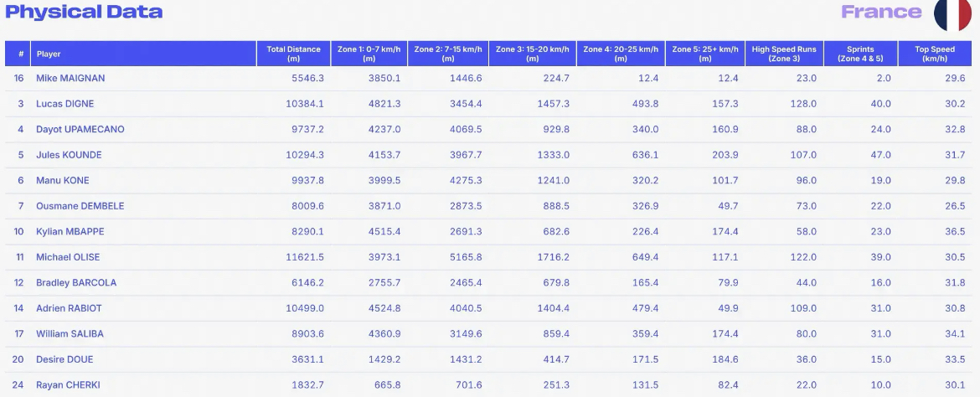Viewport: 980px width, 397px height.
Task: Click the France flag icon
Action: 952,13
